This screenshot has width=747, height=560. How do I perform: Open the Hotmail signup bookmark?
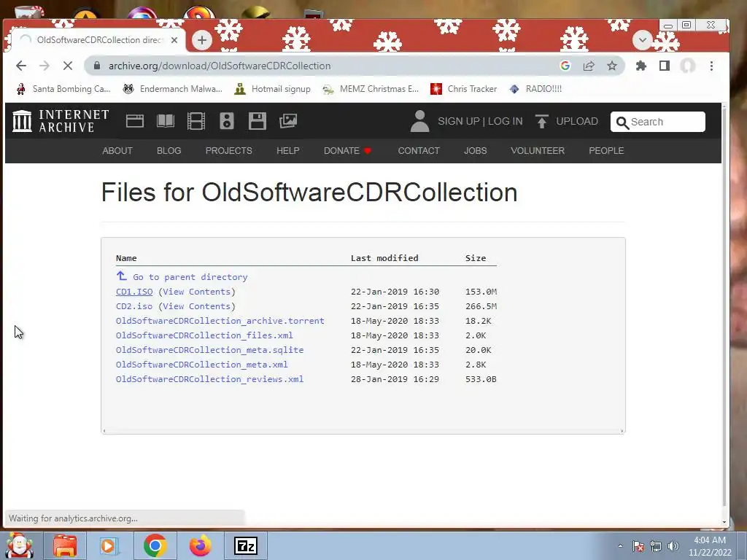click(x=273, y=89)
